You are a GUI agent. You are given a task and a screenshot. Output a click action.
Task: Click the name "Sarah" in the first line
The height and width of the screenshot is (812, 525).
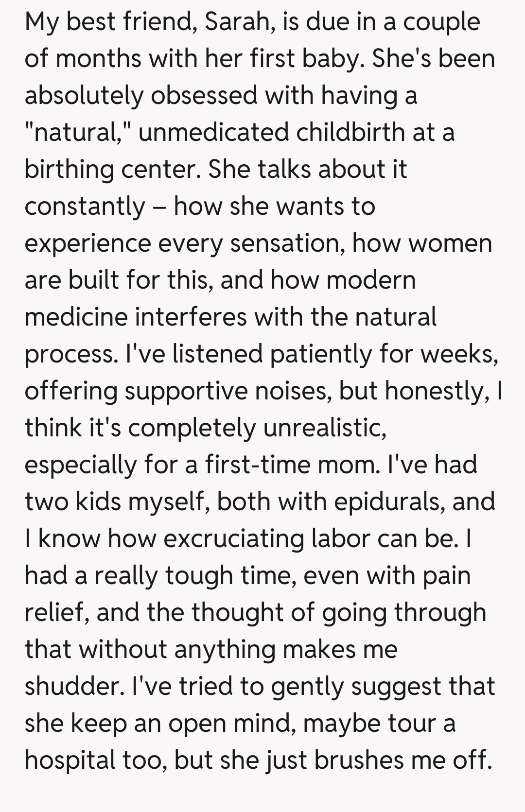[234, 22]
